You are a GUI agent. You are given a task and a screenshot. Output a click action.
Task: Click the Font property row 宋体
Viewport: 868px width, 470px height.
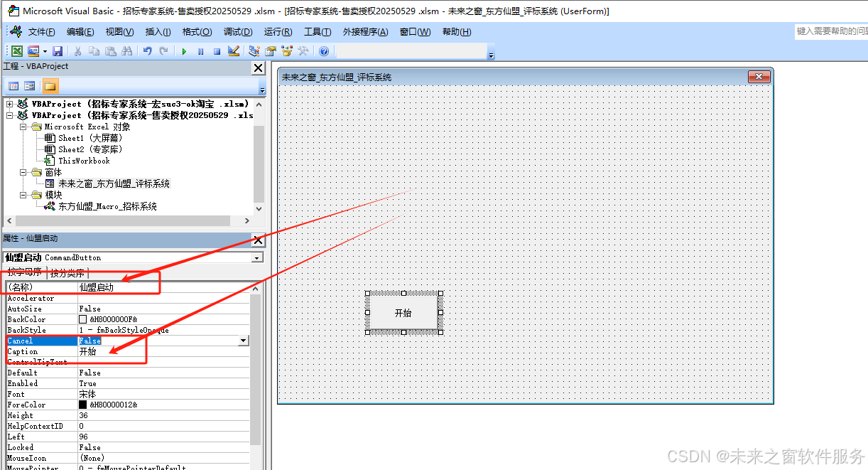(128, 394)
